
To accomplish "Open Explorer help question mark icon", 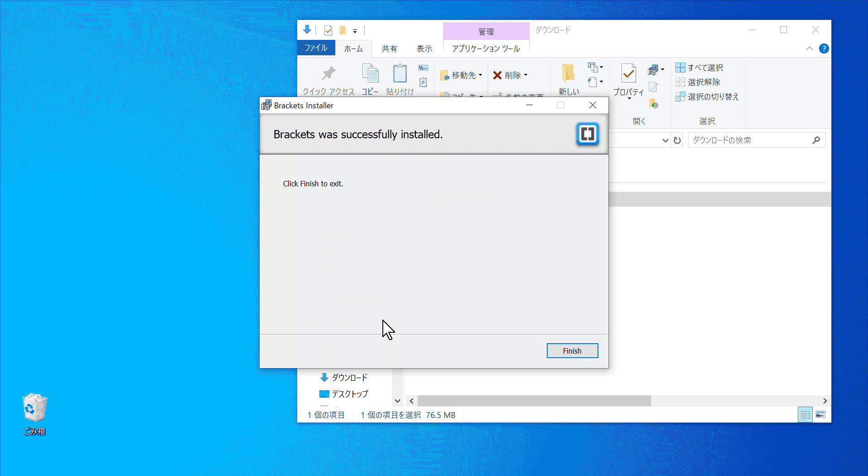I will [x=824, y=49].
